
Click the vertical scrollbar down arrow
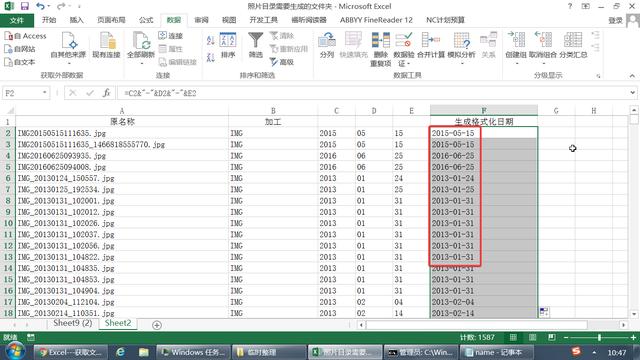633,314
